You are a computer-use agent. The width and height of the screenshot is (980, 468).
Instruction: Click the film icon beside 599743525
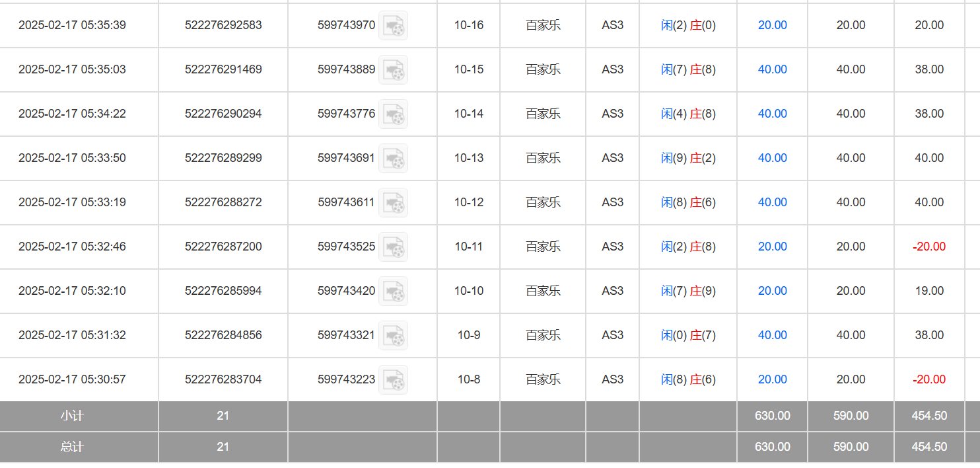(393, 247)
